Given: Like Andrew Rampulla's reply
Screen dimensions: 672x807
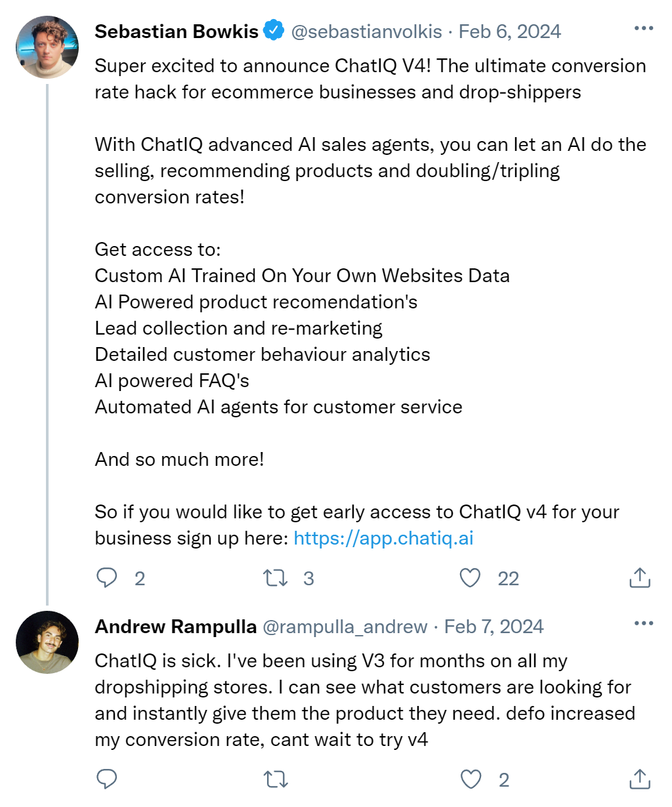Looking at the screenshot, I should pos(471,779).
